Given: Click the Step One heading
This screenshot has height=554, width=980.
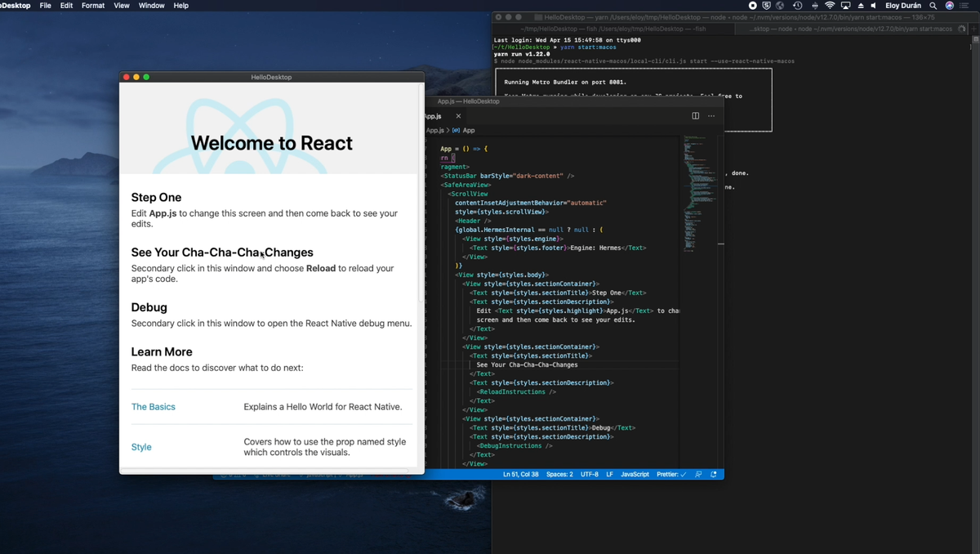Looking at the screenshot, I should pyautogui.click(x=156, y=198).
